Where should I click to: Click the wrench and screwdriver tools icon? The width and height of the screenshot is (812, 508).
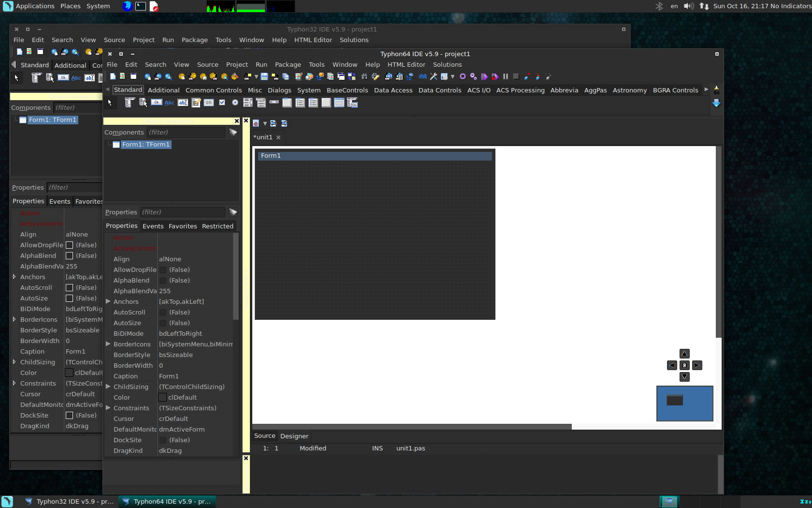pos(434,76)
